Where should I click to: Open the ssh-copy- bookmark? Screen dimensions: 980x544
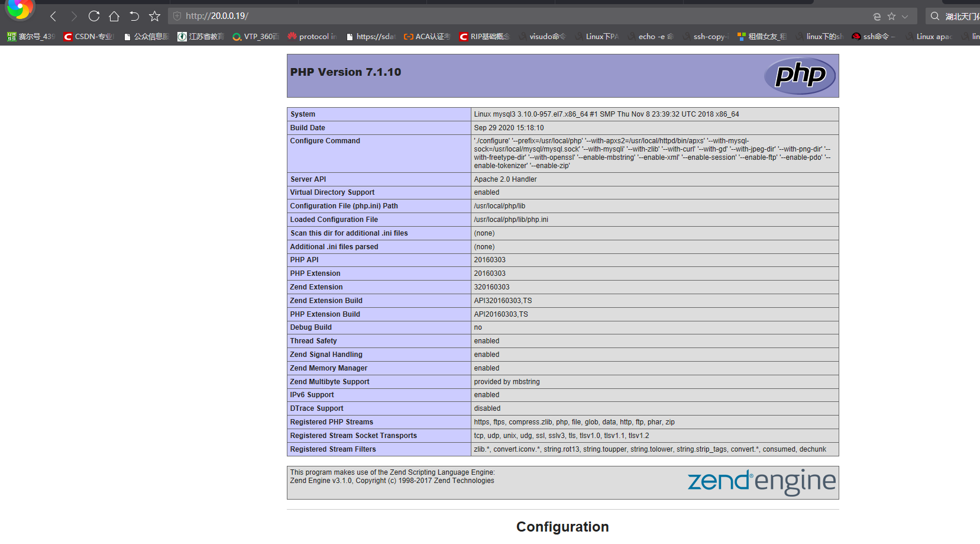coord(706,37)
